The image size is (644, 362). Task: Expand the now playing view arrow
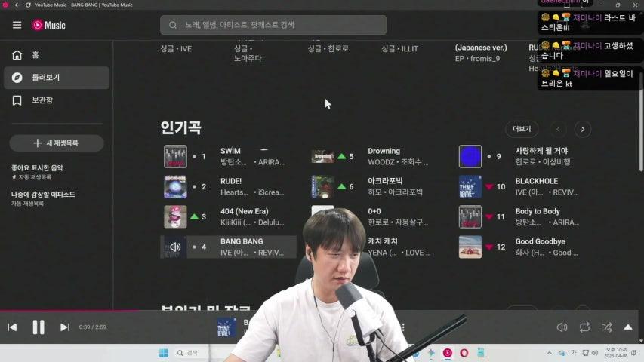(x=628, y=327)
